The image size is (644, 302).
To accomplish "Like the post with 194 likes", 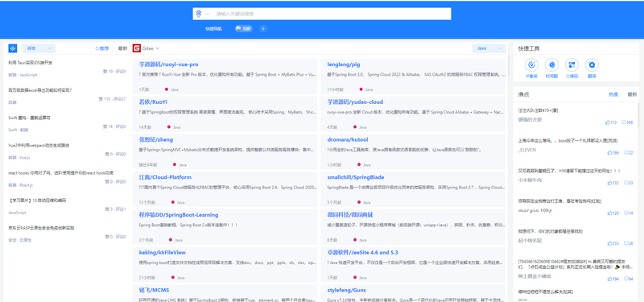I will pos(613,279).
